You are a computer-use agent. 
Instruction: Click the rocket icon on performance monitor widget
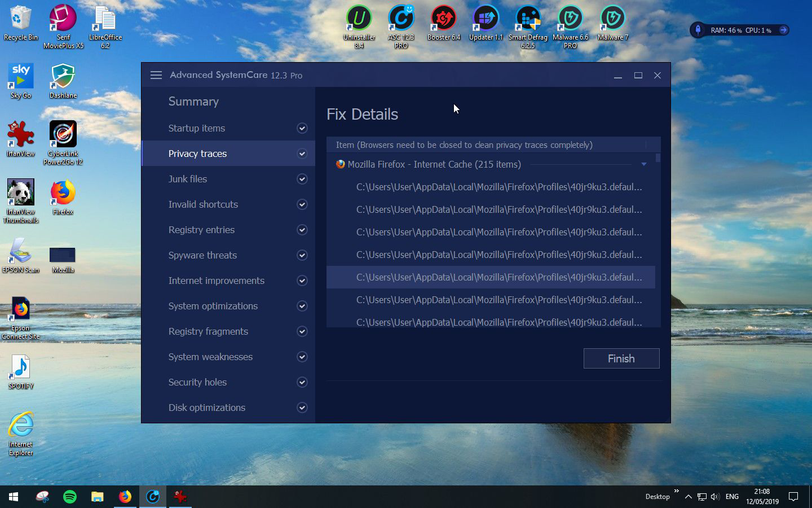[x=698, y=30]
